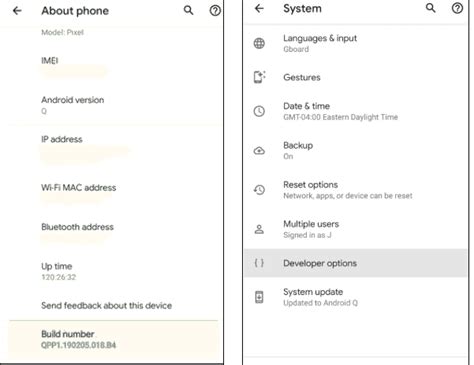474x365 pixels.
Task: Tap the Model: Pixel text
Action: (x=62, y=32)
